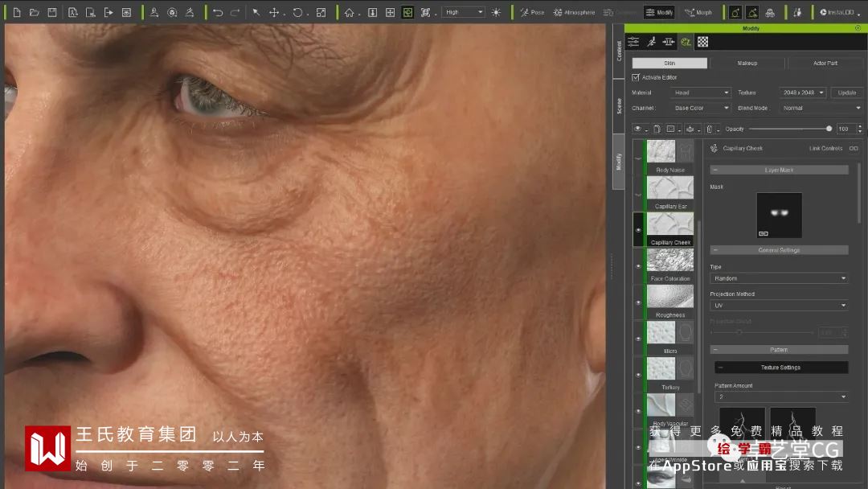Open the Pose tool
This screenshot has height=489, width=868.
click(x=532, y=12)
